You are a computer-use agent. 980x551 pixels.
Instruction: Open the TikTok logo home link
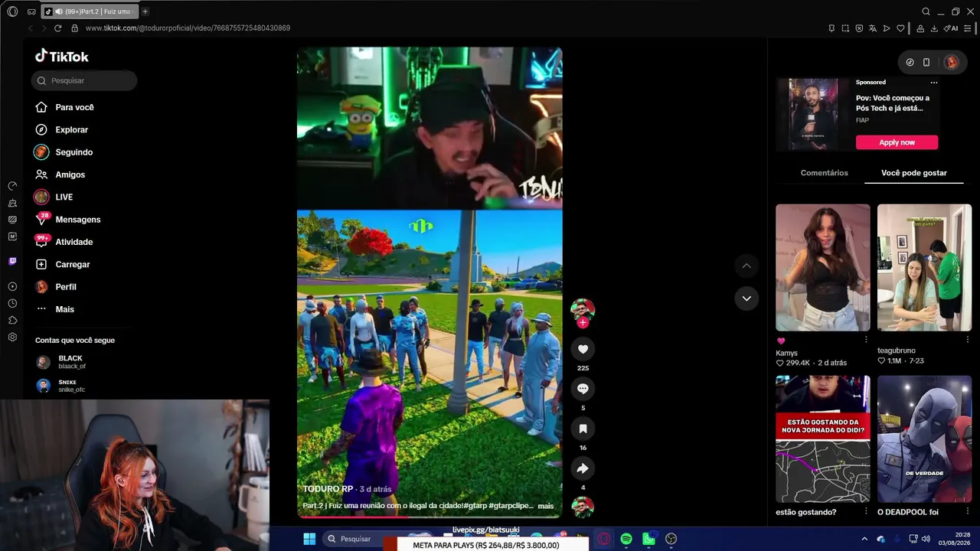pos(62,57)
